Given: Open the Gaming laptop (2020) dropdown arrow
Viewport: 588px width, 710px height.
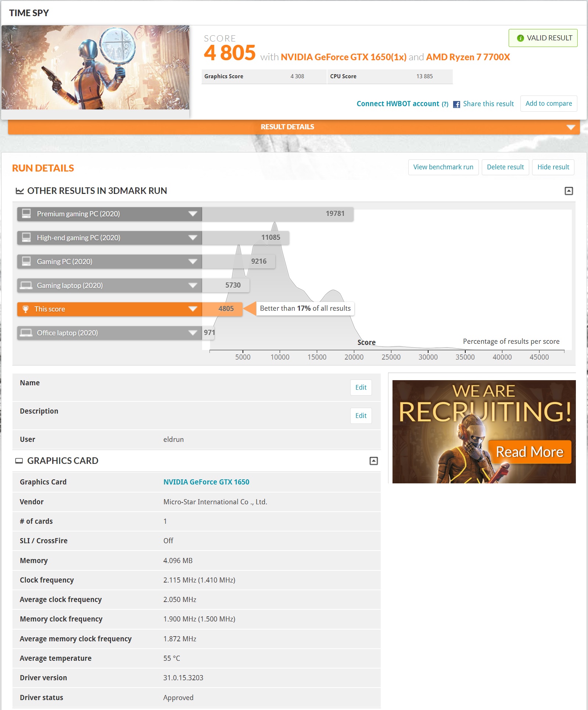Looking at the screenshot, I should [x=193, y=285].
